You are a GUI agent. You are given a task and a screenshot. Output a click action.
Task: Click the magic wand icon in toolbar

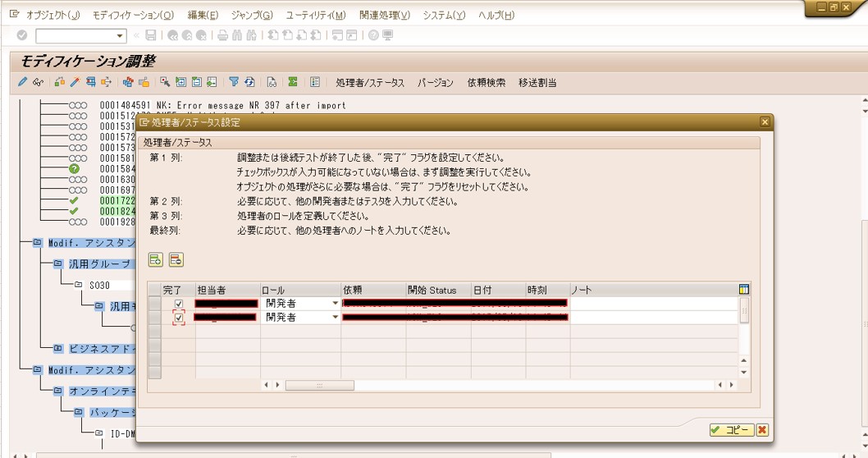(75, 82)
